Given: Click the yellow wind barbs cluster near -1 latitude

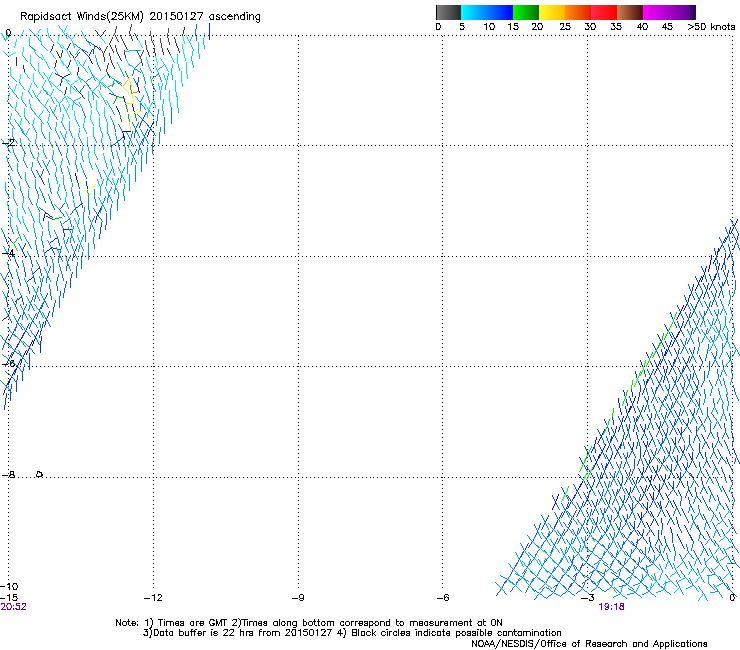Looking at the screenshot, I should pyautogui.click(x=128, y=93).
